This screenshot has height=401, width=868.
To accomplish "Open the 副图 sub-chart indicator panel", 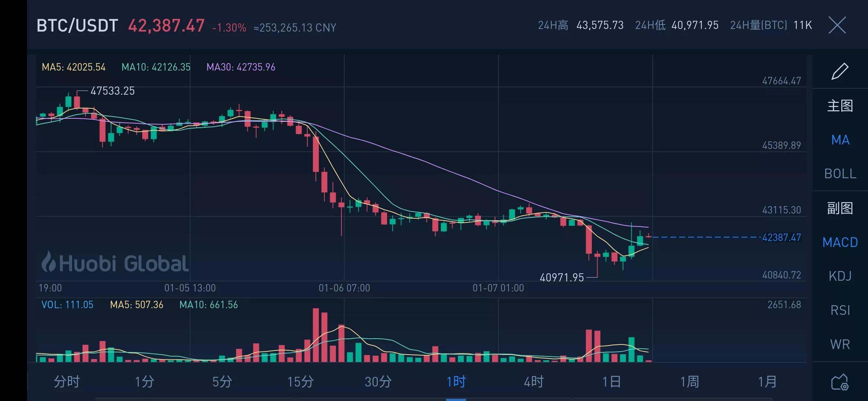I will coord(840,208).
